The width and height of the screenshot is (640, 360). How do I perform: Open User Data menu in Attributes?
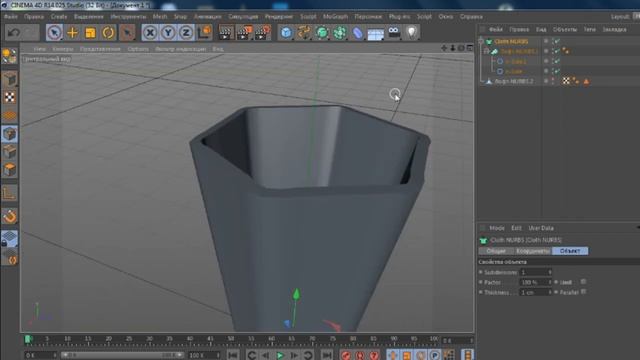tap(541, 228)
